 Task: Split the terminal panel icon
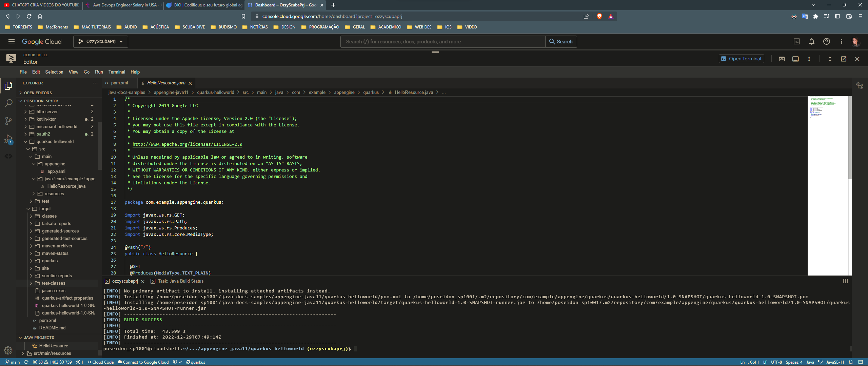coord(845,281)
